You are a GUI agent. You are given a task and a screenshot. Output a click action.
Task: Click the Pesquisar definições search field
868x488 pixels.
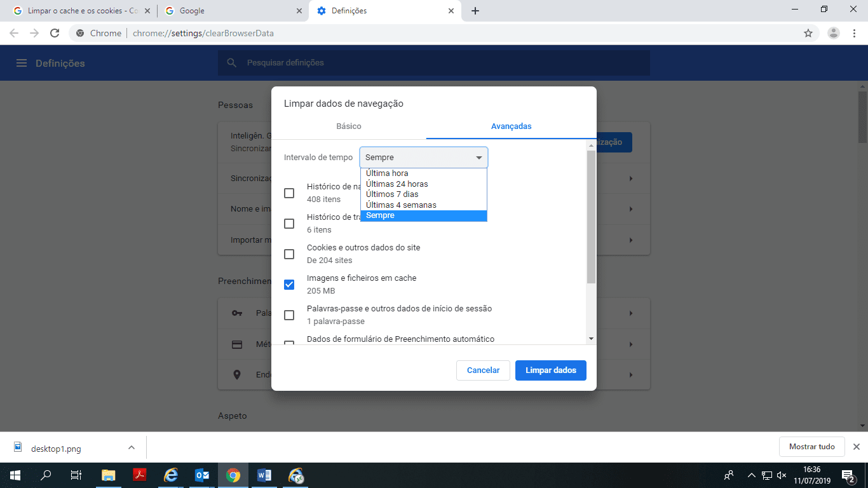point(434,62)
